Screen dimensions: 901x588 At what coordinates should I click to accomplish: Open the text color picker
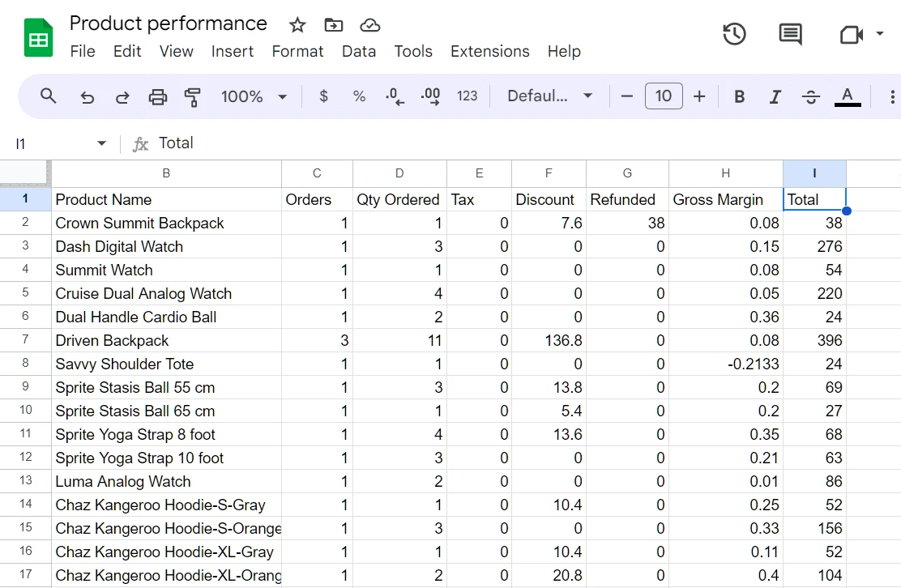[848, 96]
